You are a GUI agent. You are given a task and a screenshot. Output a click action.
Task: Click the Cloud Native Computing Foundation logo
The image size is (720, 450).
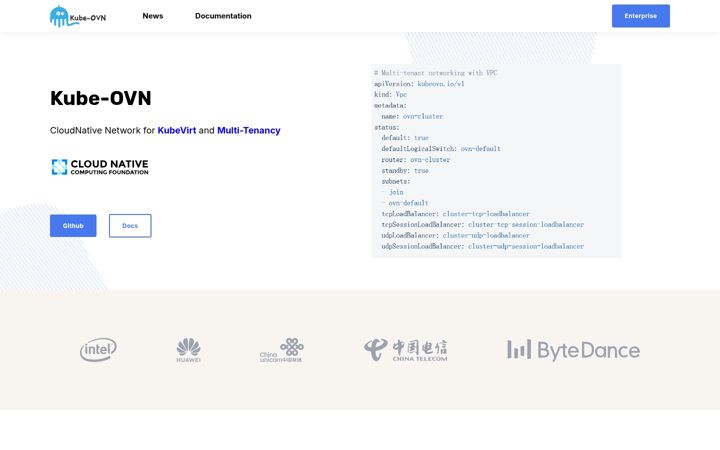(x=100, y=167)
